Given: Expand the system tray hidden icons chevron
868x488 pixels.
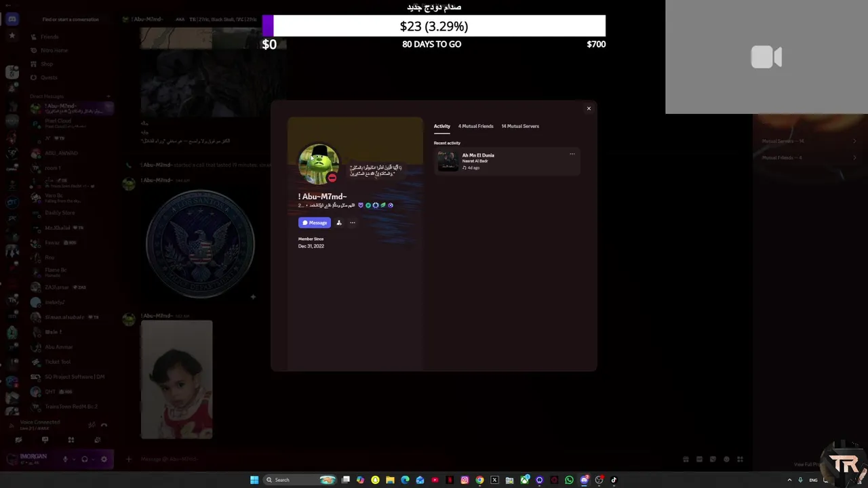Looking at the screenshot, I should pos(789,480).
